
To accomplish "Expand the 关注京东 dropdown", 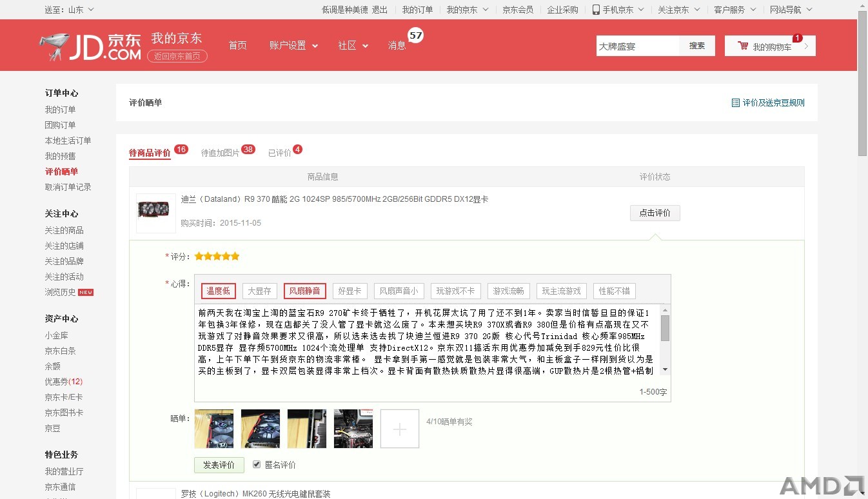I will pyautogui.click(x=678, y=10).
